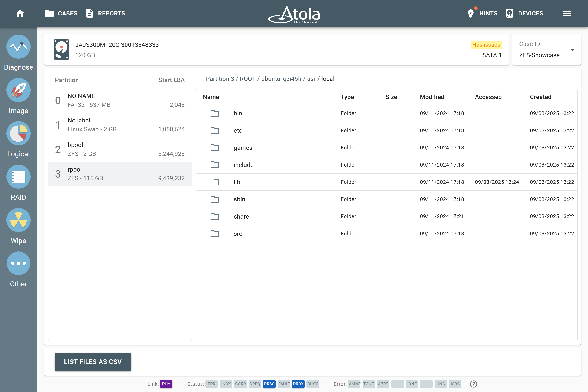Show the Hints lightbulb icon
Screen dimensions: 588x392
(470, 13)
